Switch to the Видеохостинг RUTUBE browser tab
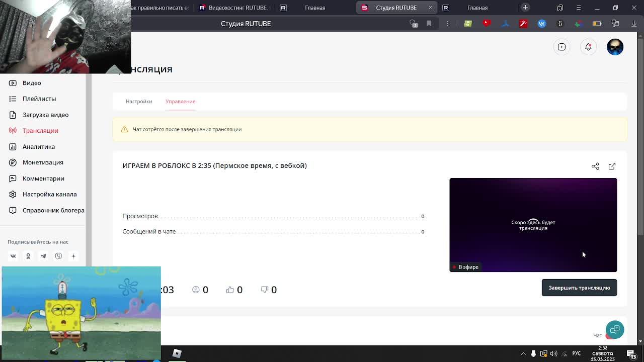 point(234,8)
